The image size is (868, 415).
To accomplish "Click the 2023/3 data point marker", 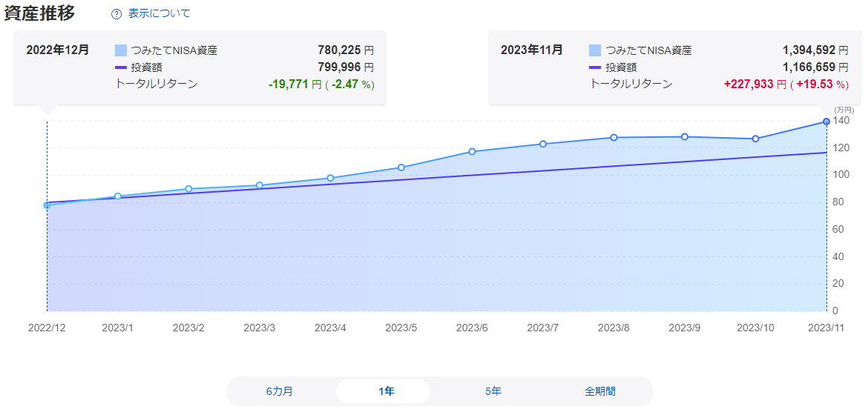I will (x=260, y=185).
